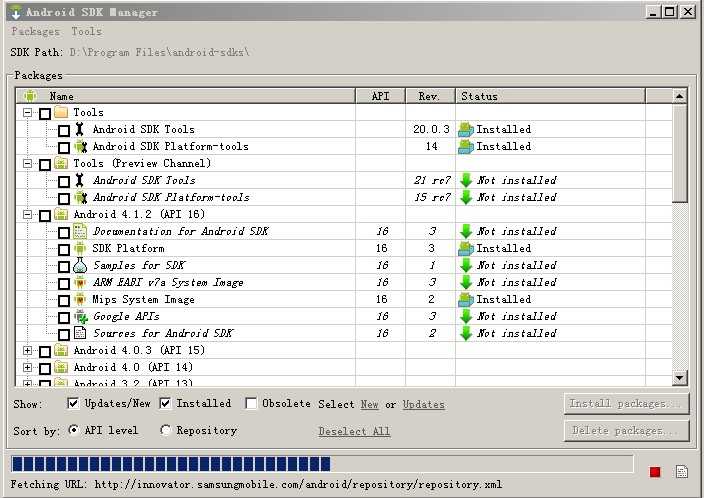Click the vertical scrollbar thumb
Image resolution: width=704 pixels, height=498 pixels.
tap(679, 153)
